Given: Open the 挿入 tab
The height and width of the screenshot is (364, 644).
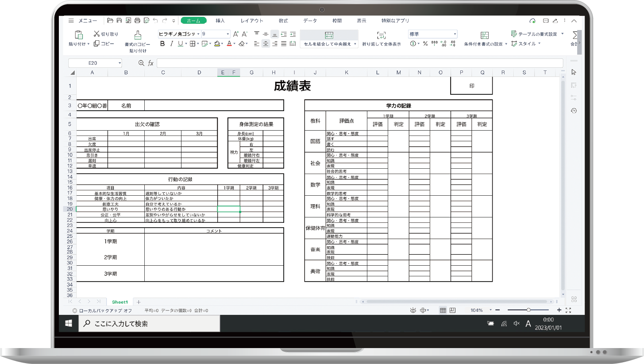Looking at the screenshot, I should (220, 21).
